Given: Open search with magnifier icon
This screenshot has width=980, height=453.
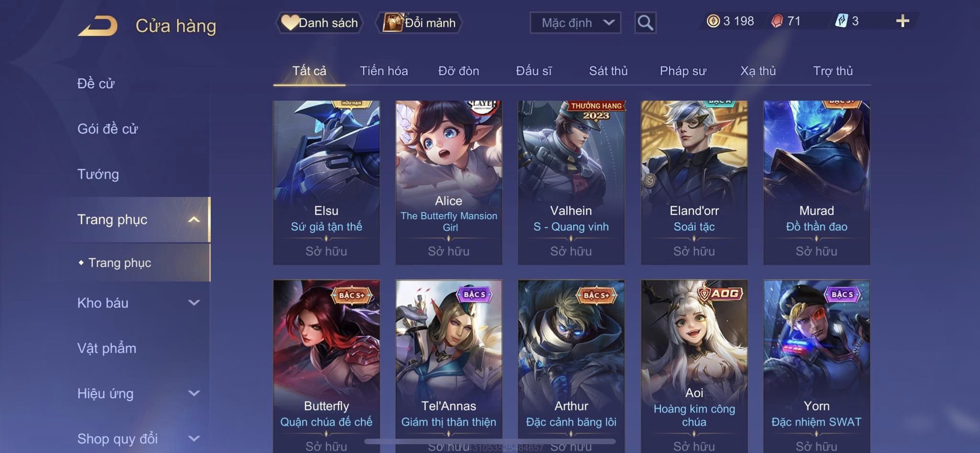Looking at the screenshot, I should [645, 23].
